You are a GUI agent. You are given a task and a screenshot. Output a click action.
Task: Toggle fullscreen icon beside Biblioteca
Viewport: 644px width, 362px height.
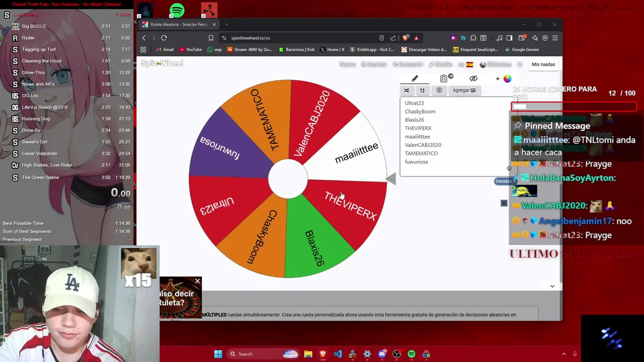point(520,64)
